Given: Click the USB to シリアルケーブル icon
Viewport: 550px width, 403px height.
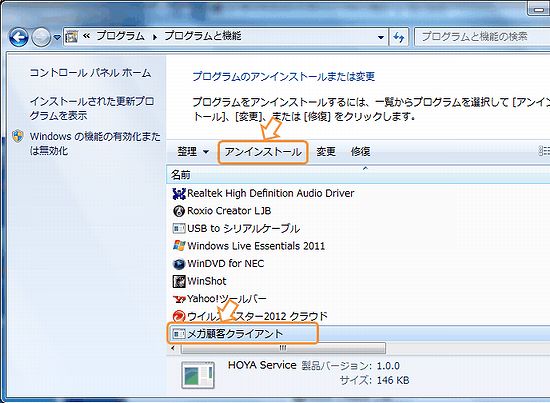Looking at the screenshot, I should (x=179, y=229).
